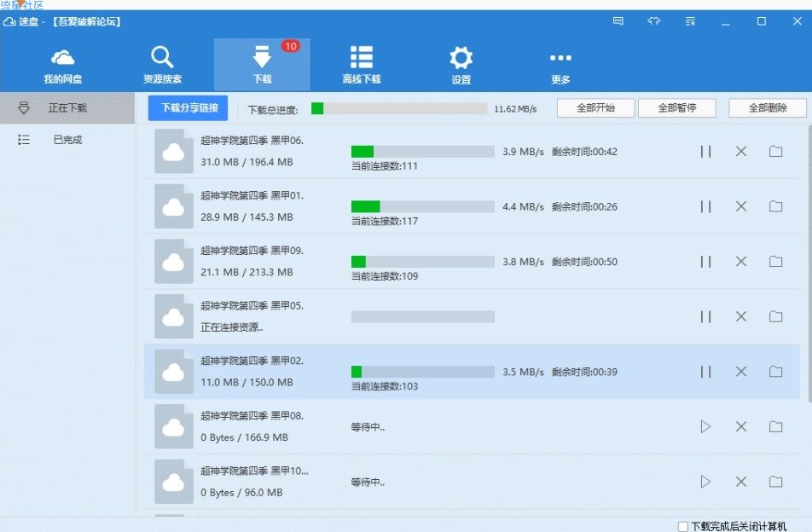The height and width of the screenshot is (532, 812).
Task: Cancel download of 黑甲06 file
Action: point(741,152)
